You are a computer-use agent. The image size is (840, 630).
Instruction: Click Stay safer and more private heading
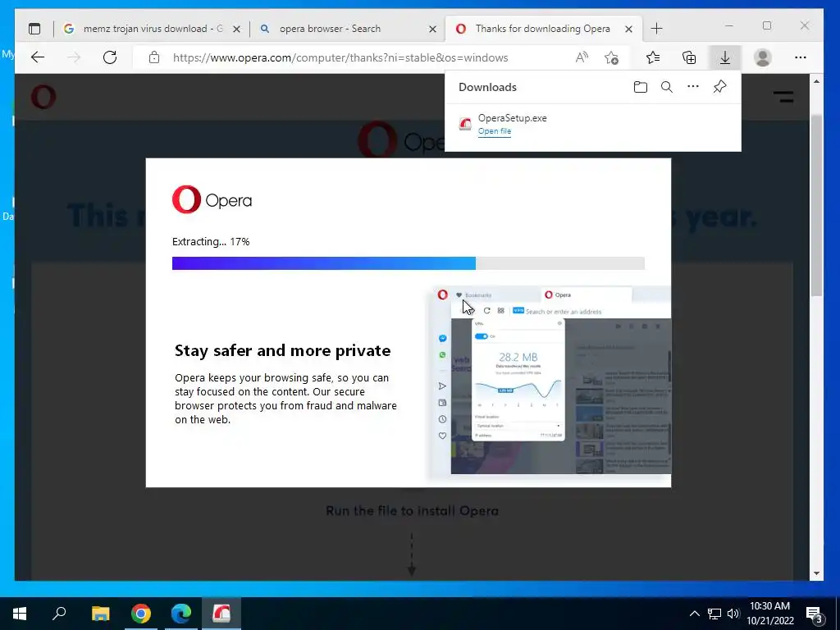tap(282, 350)
